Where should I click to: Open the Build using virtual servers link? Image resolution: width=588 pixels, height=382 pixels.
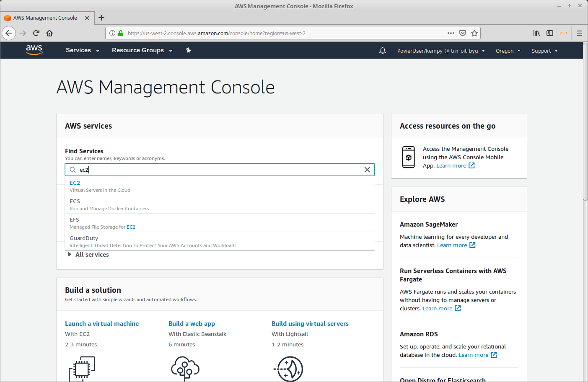[310, 324]
